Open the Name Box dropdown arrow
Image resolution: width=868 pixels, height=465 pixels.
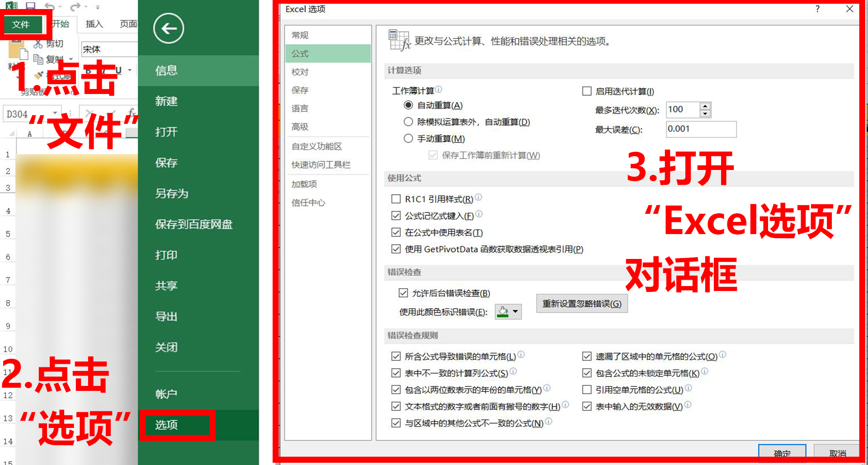point(55,113)
